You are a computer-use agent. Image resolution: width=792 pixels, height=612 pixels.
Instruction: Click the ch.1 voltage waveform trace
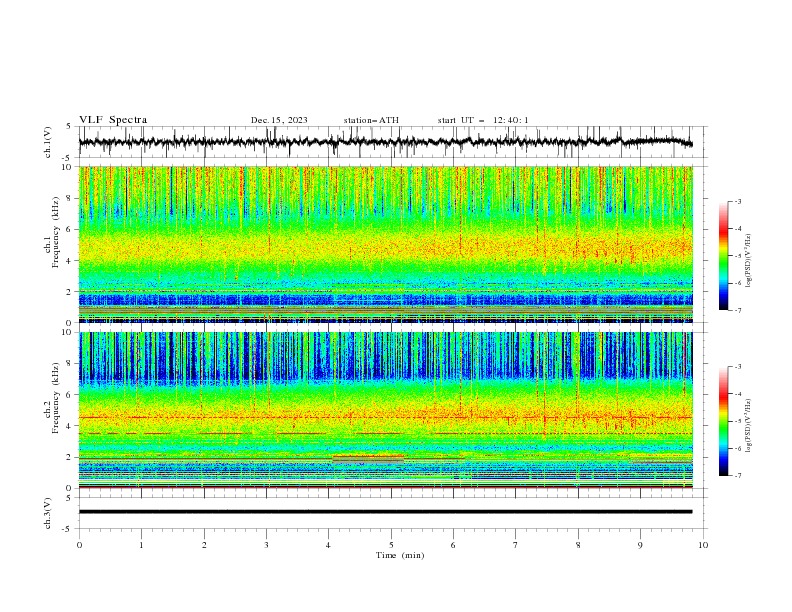point(385,142)
